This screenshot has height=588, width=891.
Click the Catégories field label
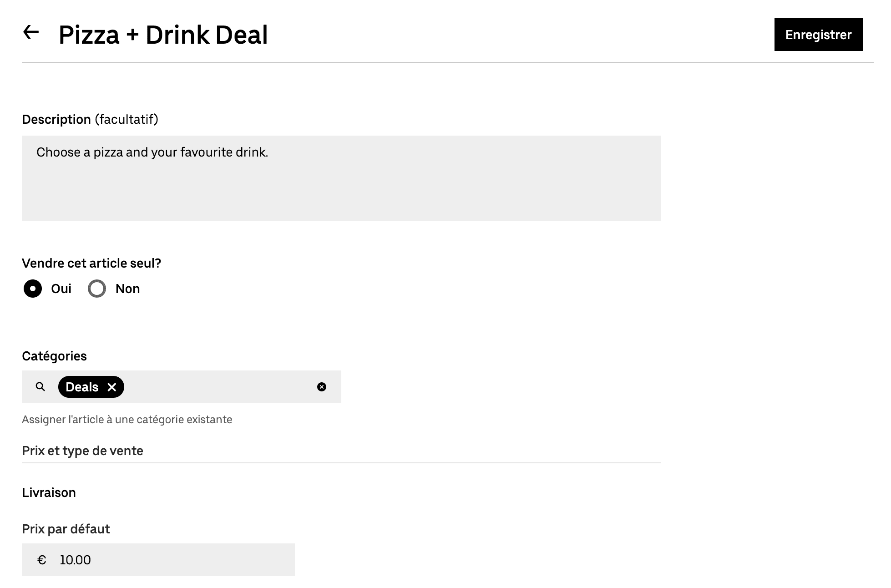point(54,356)
